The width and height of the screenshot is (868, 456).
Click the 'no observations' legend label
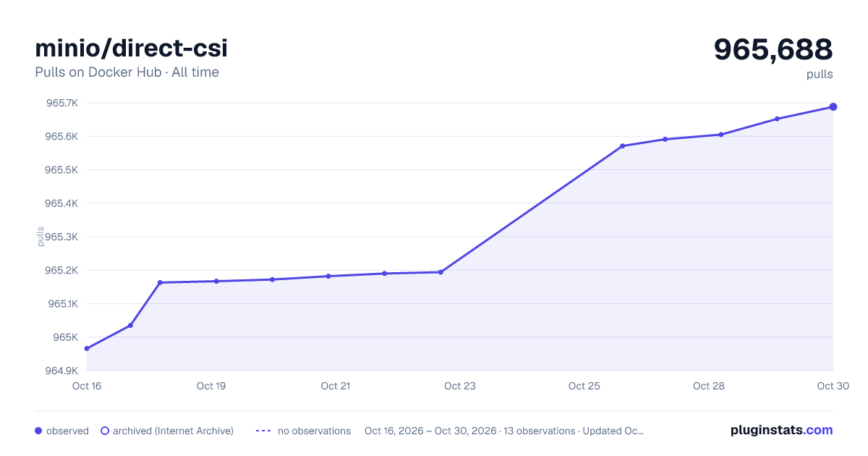pos(314,431)
